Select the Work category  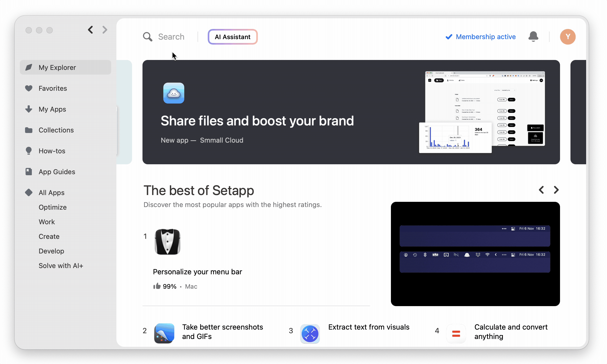click(x=47, y=222)
